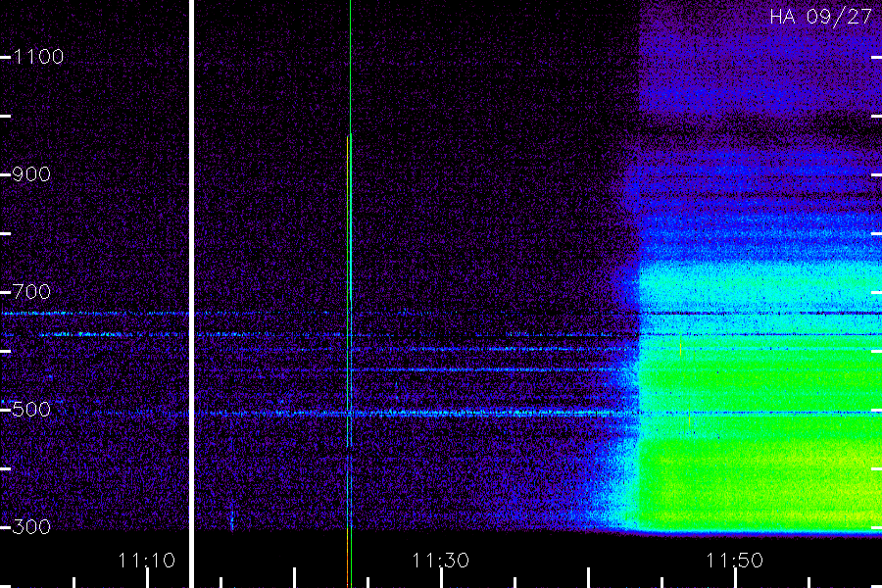Click the 700 frequency axis label
This screenshot has width=882, height=588.
[31, 292]
